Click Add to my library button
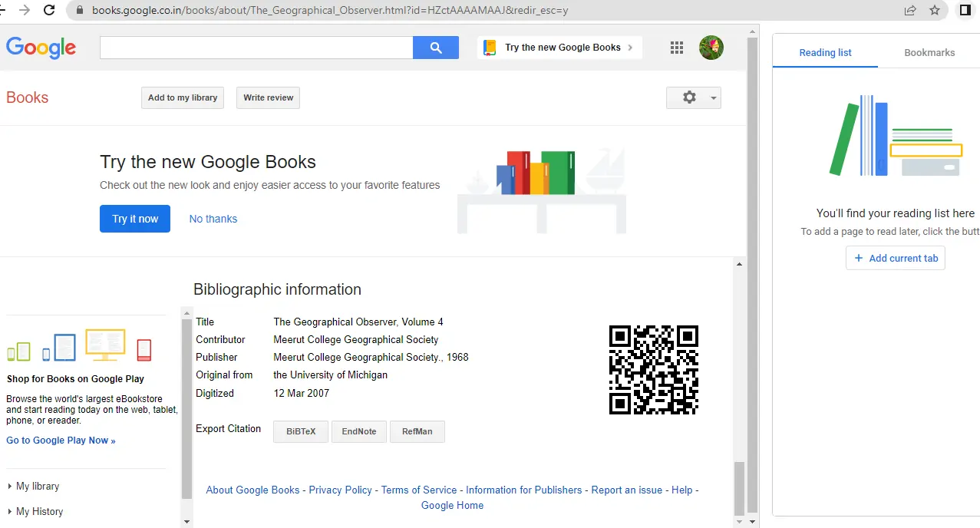 coord(183,97)
